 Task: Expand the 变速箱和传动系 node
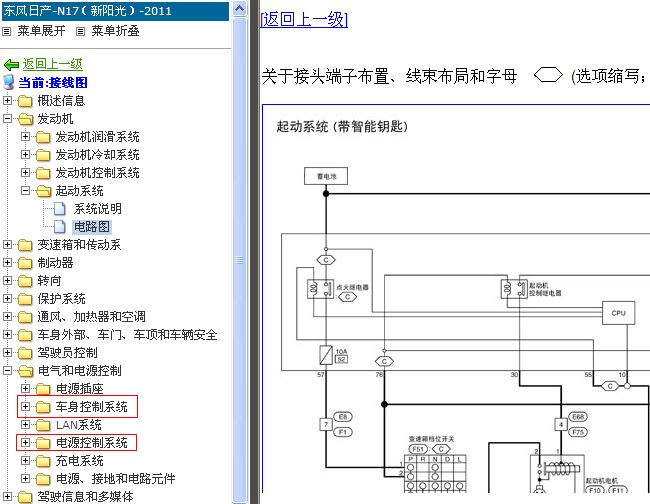tap(7, 245)
